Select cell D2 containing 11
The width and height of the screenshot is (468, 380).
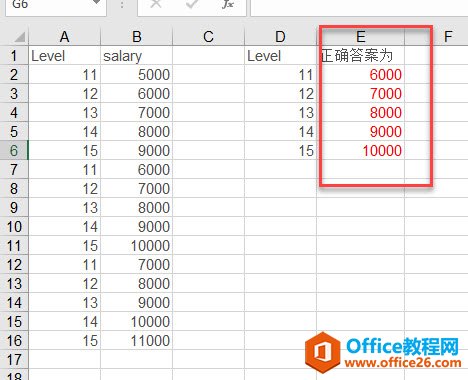(281, 74)
